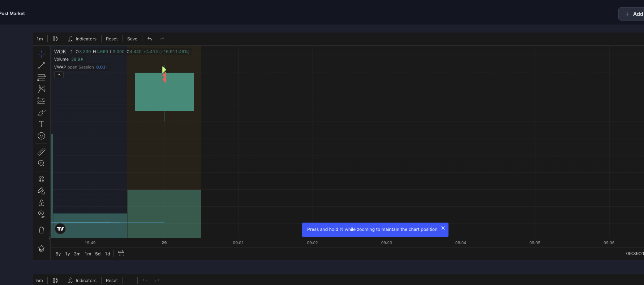Screen dimensions: 644x285
Task: Select the brush drawing tool
Action: pos(42,113)
